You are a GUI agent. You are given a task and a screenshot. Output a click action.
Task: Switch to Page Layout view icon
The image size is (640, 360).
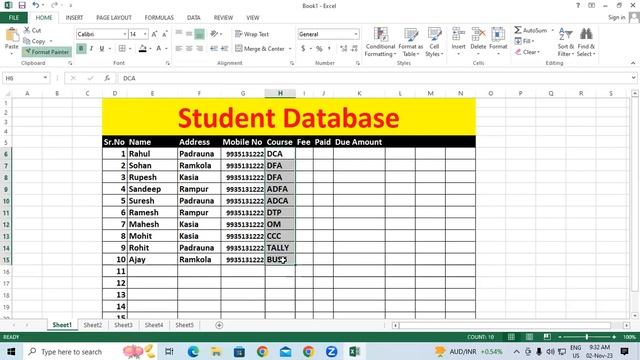[x=529, y=337]
